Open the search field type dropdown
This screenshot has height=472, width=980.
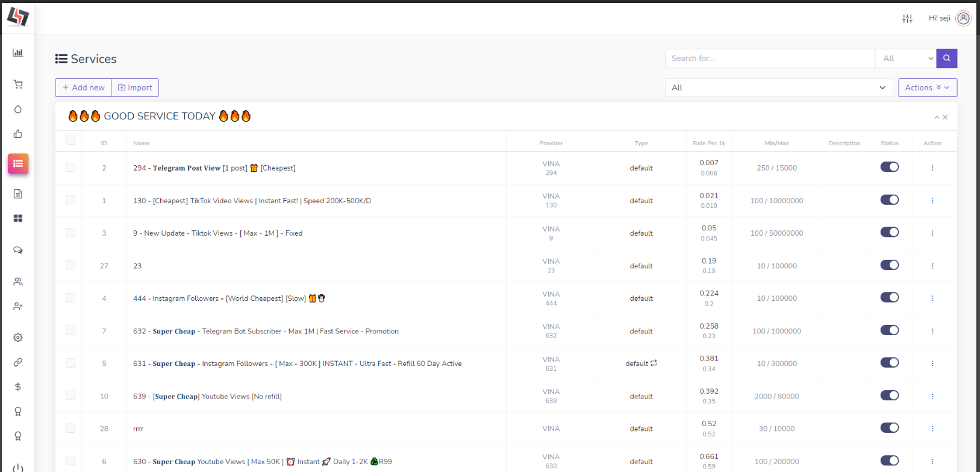click(905, 58)
